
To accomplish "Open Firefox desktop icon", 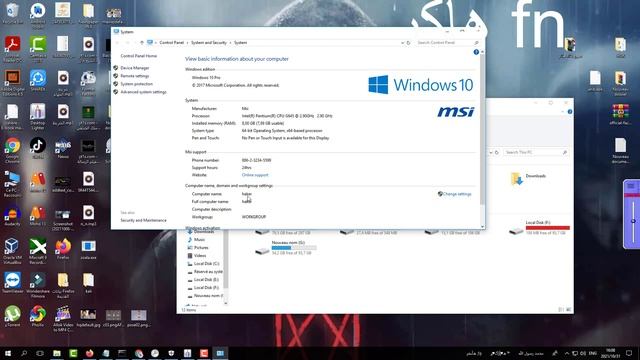I will pos(63,249).
